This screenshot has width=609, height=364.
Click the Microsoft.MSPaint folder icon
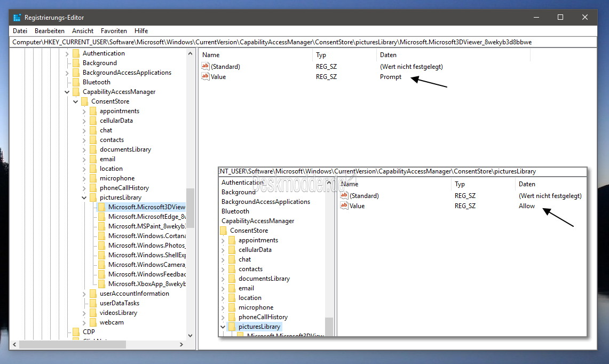[102, 226]
